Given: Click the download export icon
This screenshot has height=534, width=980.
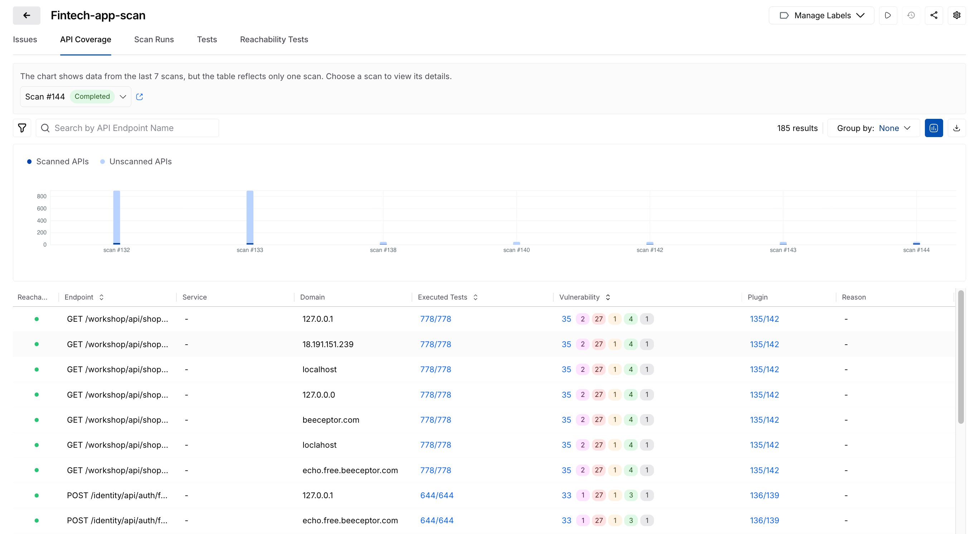Looking at the screenshot, I should [956, 128].
